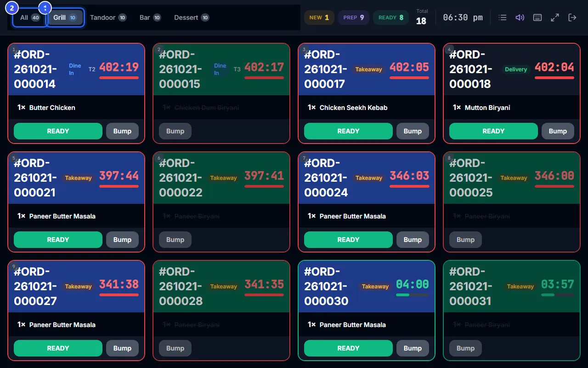Screen dimensions: 588x368
Task: Click the logout exit icon
Action: coord(572,17)
